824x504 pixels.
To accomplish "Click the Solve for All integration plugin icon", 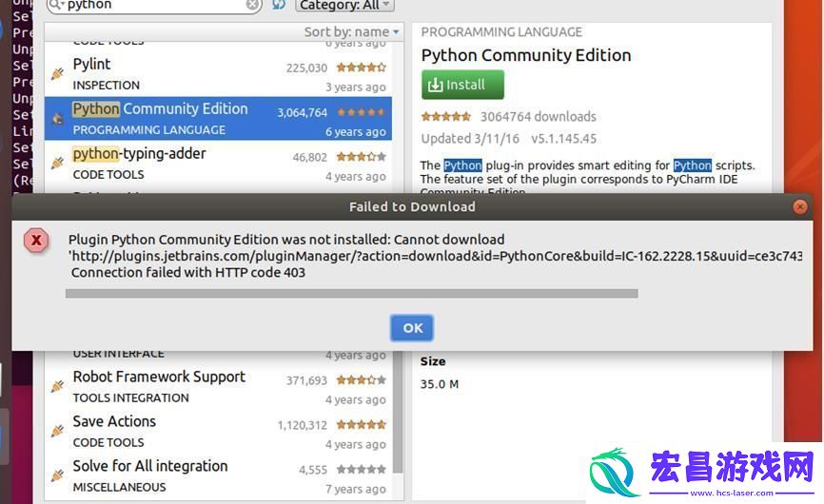I will click(57, 476).
